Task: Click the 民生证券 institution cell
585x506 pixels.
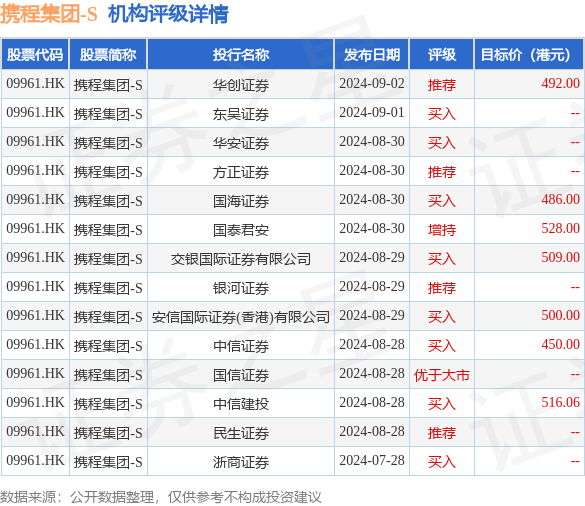Action: (241, 433)
